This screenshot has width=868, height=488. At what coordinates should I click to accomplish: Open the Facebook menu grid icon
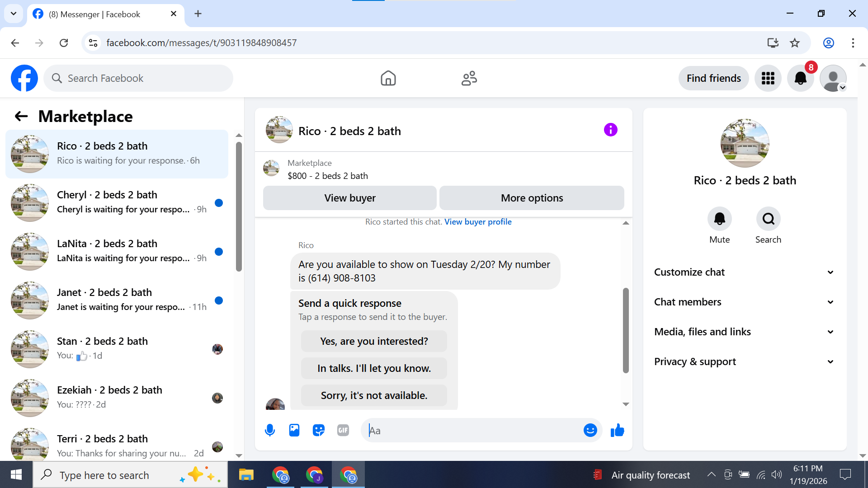coord(768,78)
